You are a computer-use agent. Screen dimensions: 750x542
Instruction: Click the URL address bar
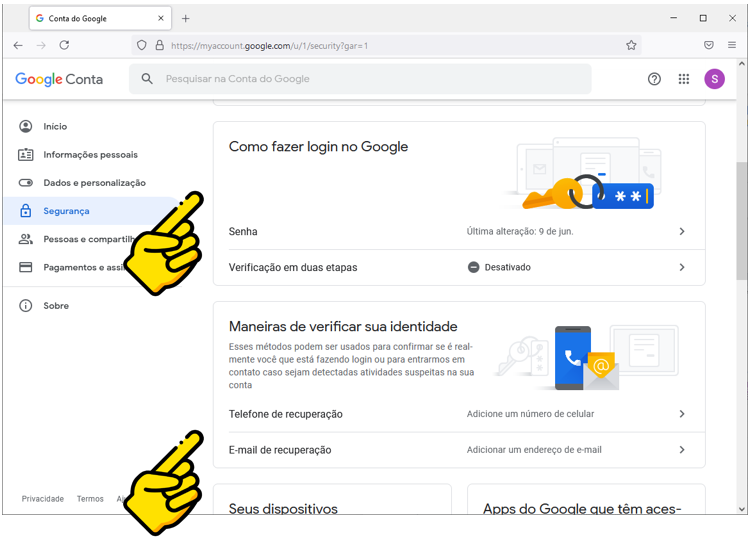pos(386,45)
